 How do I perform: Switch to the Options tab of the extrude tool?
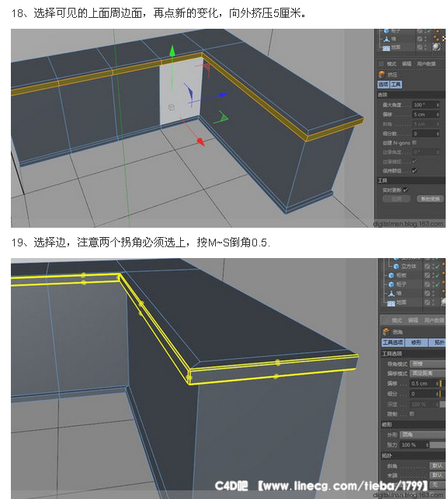tap(383, 85)
